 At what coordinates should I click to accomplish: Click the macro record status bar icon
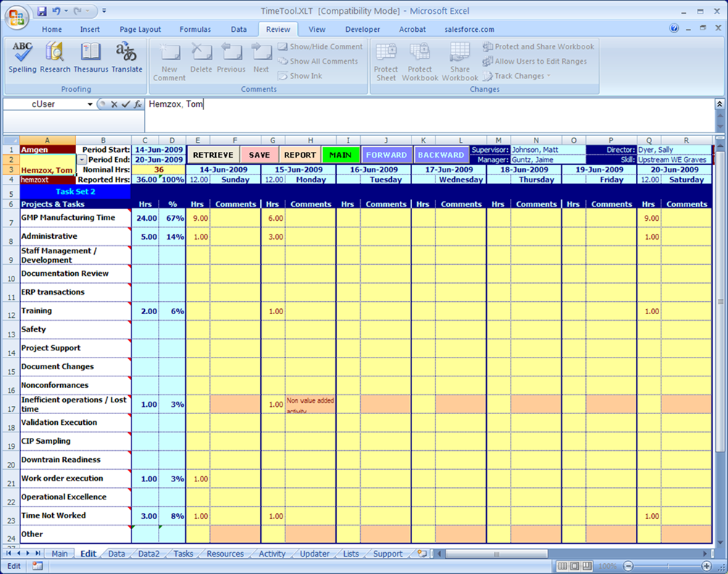(38, 566)
